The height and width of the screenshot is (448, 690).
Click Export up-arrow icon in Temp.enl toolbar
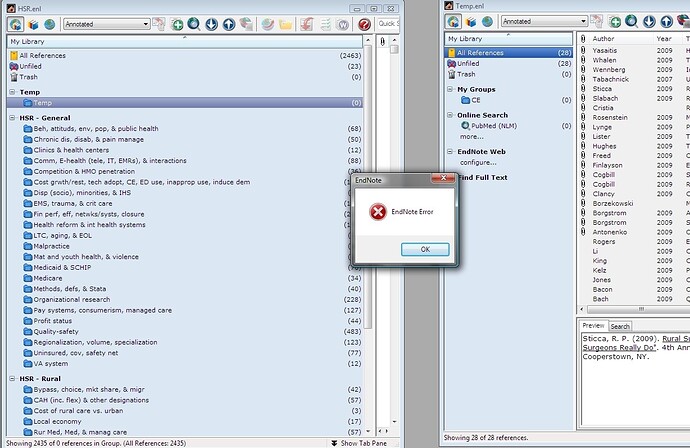coord(667,21)
